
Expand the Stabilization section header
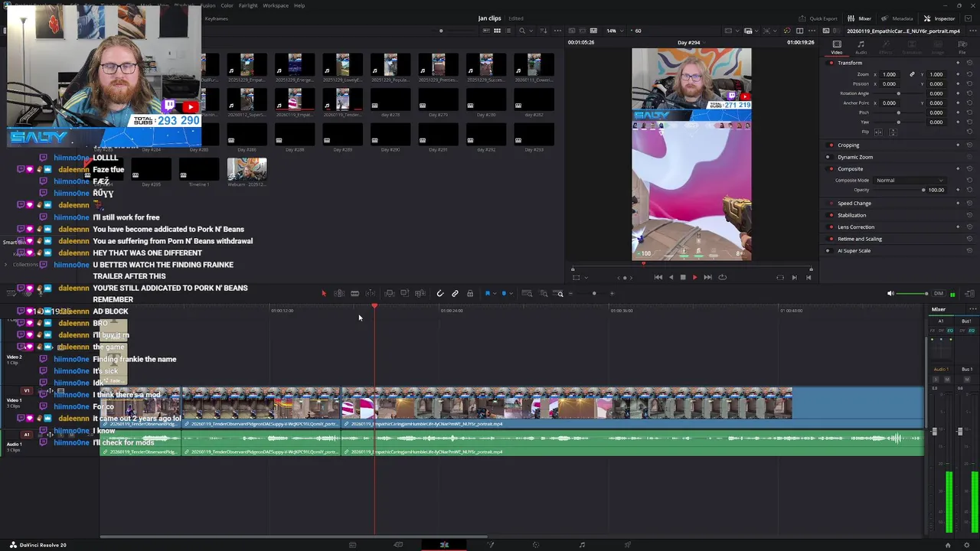pos(852,216)
